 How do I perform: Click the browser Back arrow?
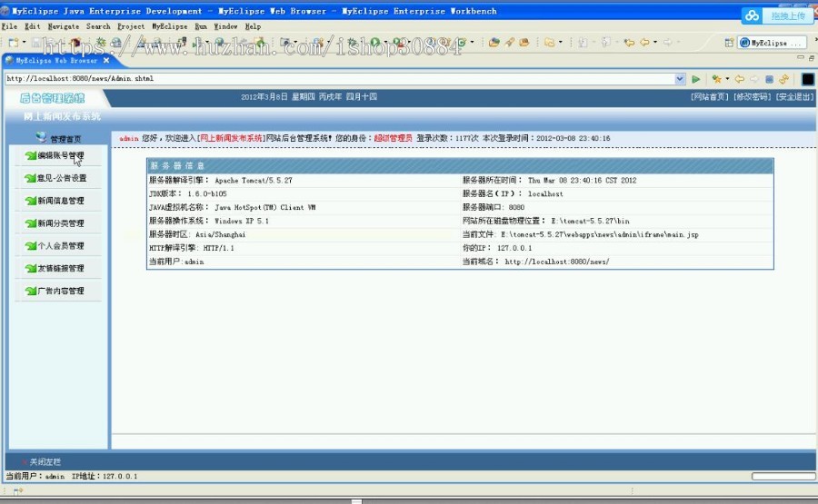(x=739, y=79)
